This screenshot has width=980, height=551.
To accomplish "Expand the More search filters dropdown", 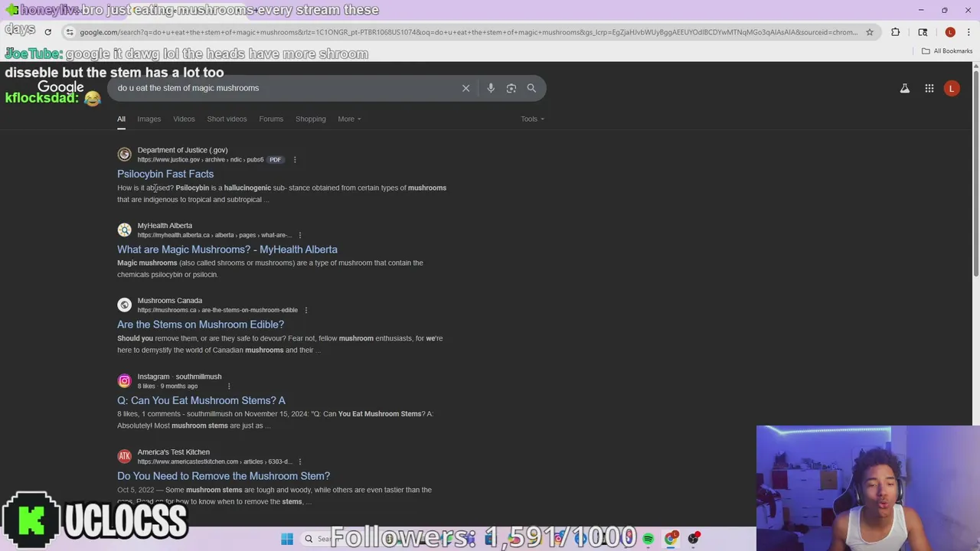I will tap(349, 119).
